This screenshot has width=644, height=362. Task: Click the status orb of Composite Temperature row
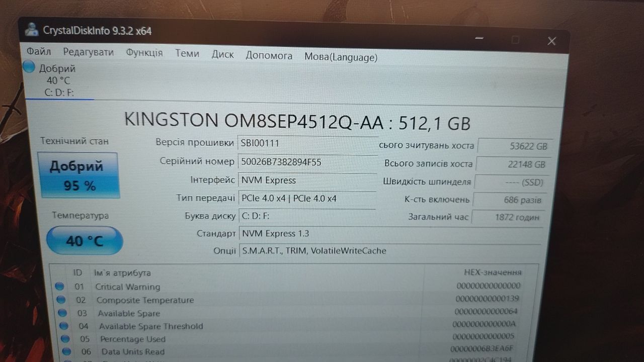(x=61, y=299)
